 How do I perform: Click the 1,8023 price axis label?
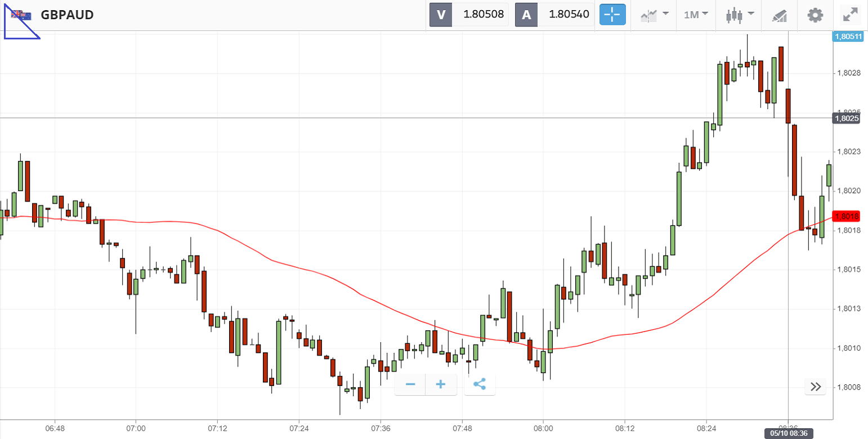848,151
